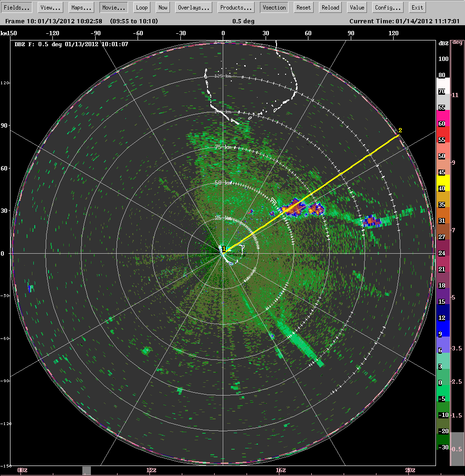Click the Now button
465x476 pixels.
coord(163,8)
